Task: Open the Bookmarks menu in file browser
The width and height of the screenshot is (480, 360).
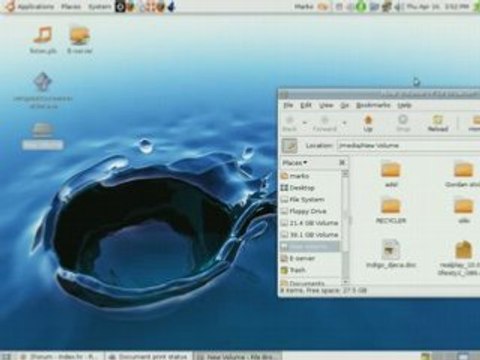Action: tap(373, 105)
